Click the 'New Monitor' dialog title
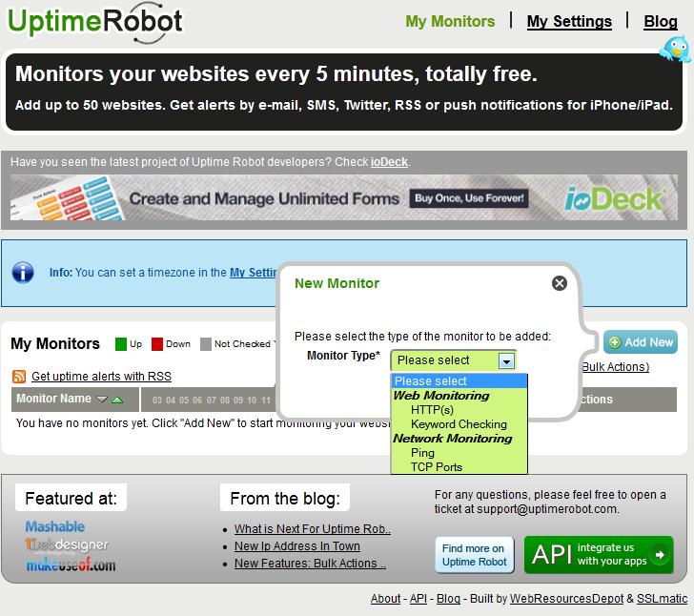This screenshot has width=694, height=616. [x=337, y=283]
